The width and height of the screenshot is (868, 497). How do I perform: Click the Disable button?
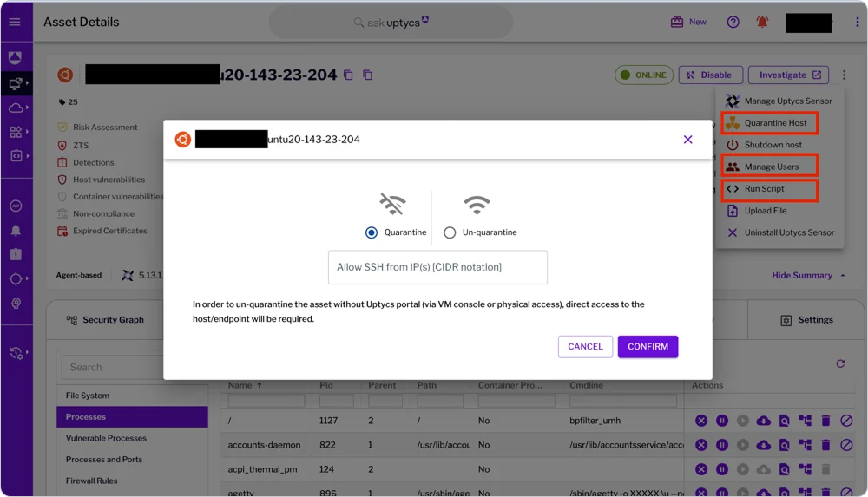pos(710,75)
